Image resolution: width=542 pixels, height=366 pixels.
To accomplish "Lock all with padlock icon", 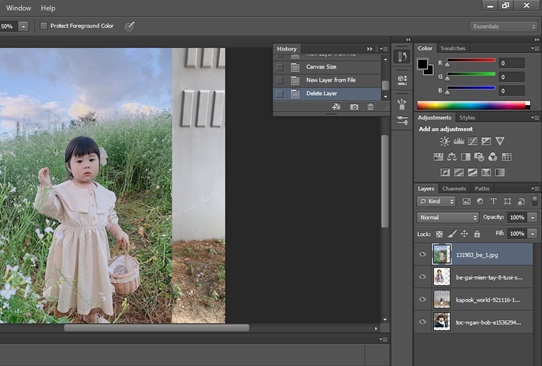I will click(x=477, y=234).
